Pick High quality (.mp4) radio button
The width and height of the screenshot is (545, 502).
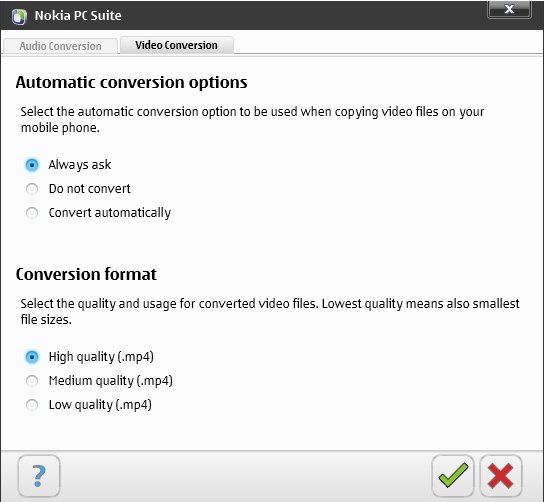[x=32, y=357]
